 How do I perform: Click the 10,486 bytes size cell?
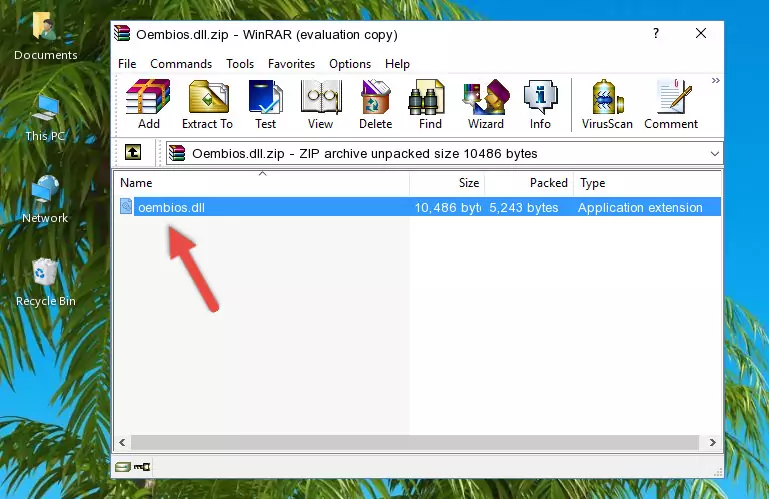[x=447, y=208]
